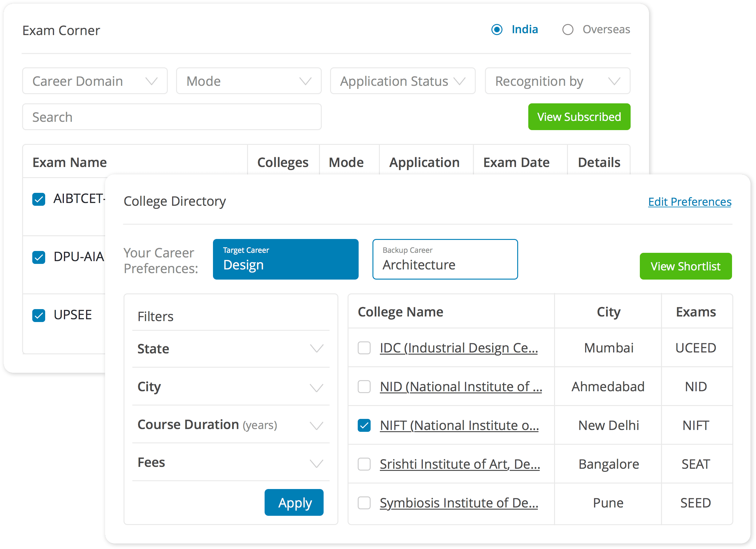Expand the State filter chevron
Screen dimensions: 756x549
click(316, 348)
